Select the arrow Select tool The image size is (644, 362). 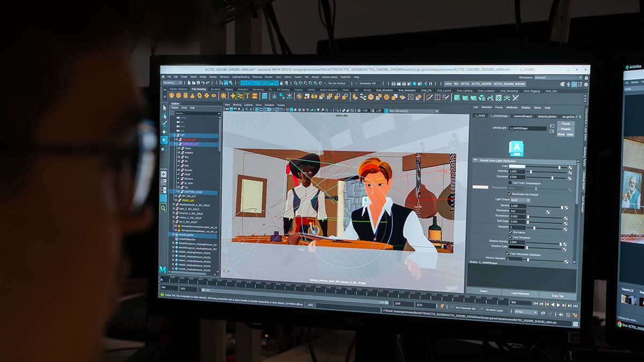164,107
